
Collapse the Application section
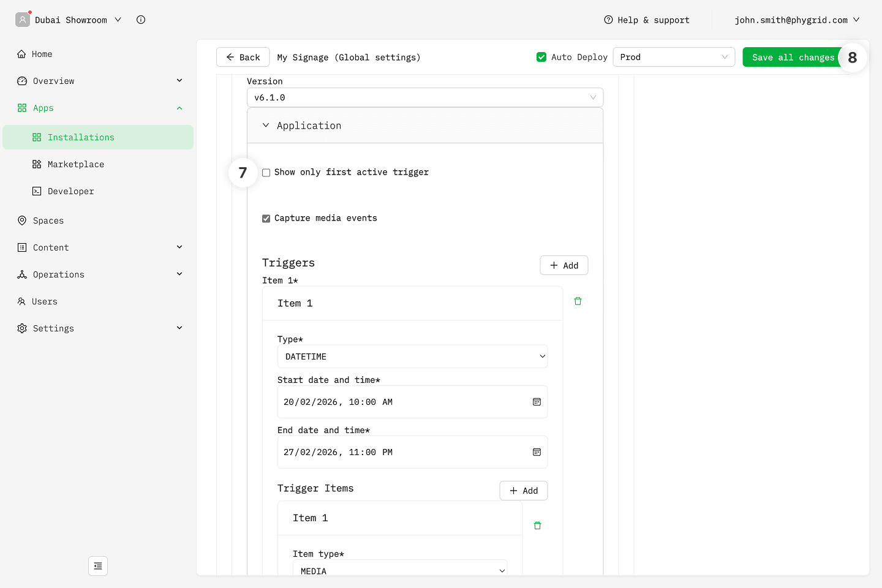pos(266,126)
